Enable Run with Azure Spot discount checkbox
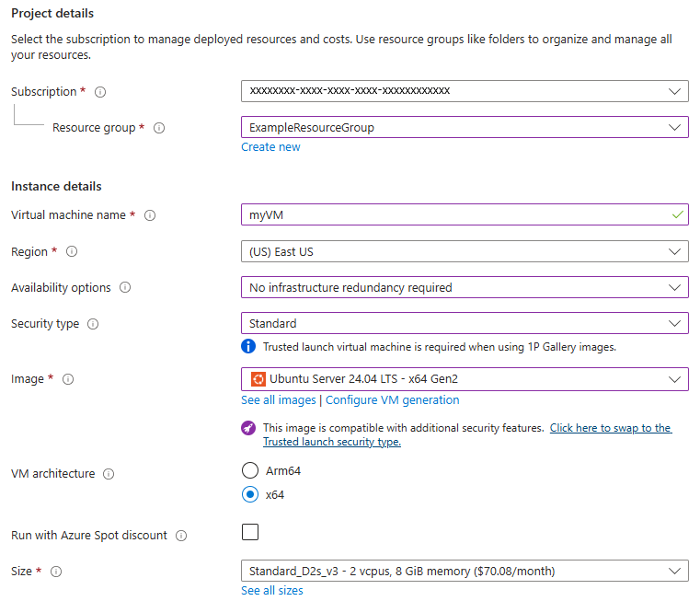Viewport: 700px width, 601px height. [x=250, y=532]
